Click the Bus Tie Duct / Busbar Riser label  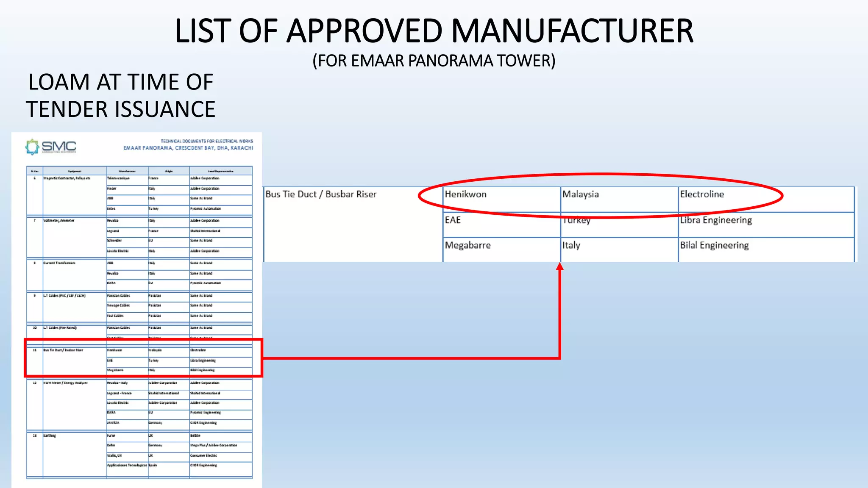[x=321, y=194]
